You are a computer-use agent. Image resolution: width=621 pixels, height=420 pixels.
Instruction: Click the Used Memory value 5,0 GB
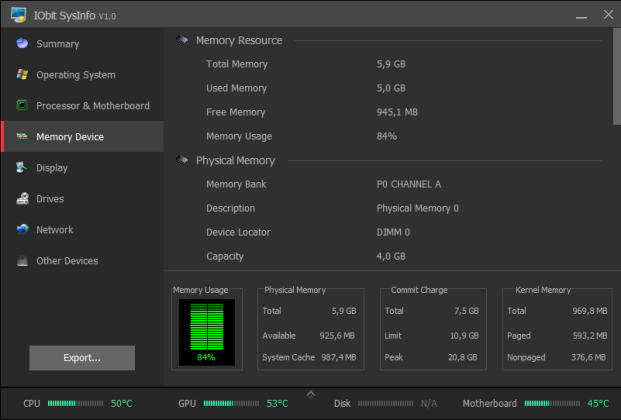tap(391, 88)
